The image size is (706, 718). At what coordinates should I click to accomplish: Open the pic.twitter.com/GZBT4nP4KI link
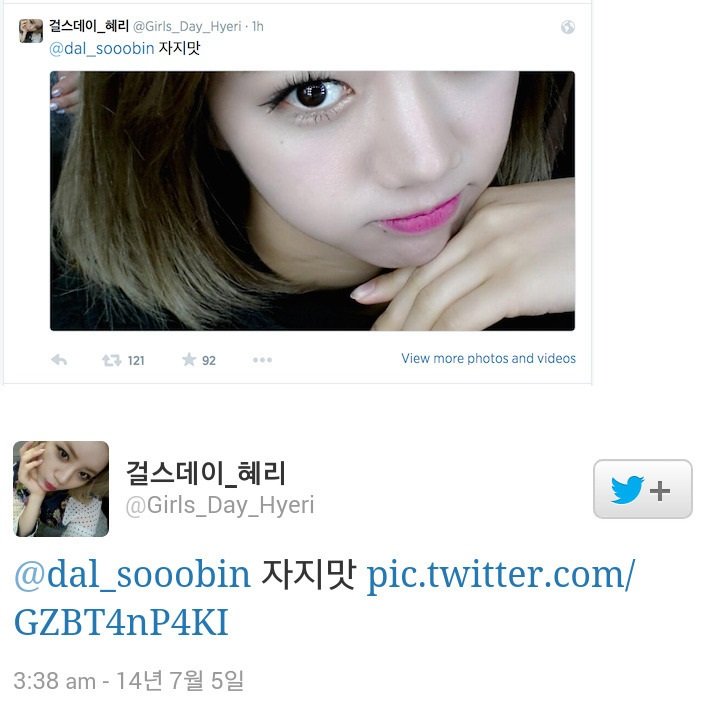[325, 598]
